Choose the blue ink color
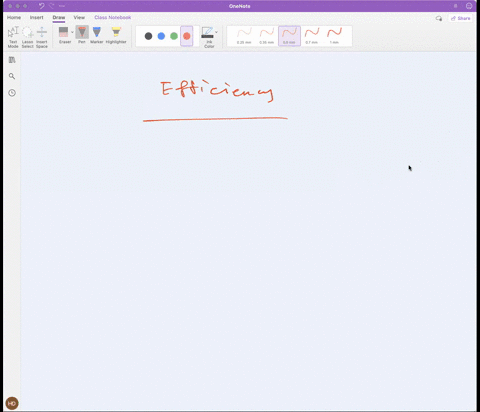This screenshot has height=412, width=480. coord(161,36)
